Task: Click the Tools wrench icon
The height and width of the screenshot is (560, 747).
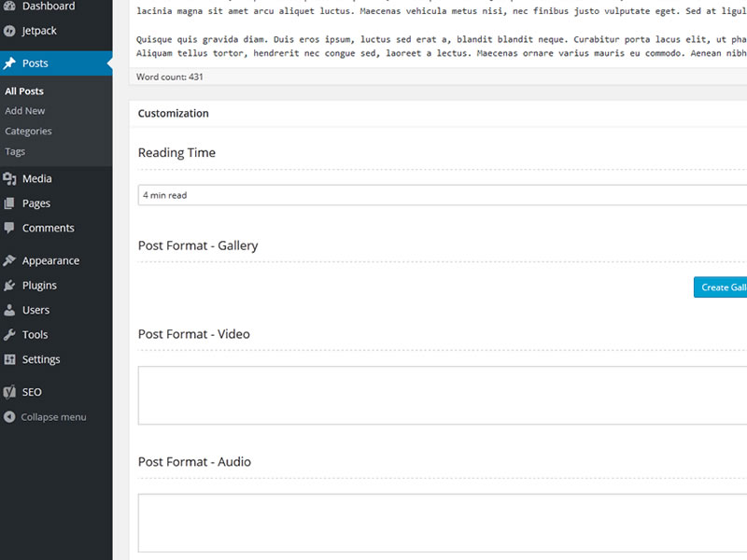Action: [x=9, y=335]
